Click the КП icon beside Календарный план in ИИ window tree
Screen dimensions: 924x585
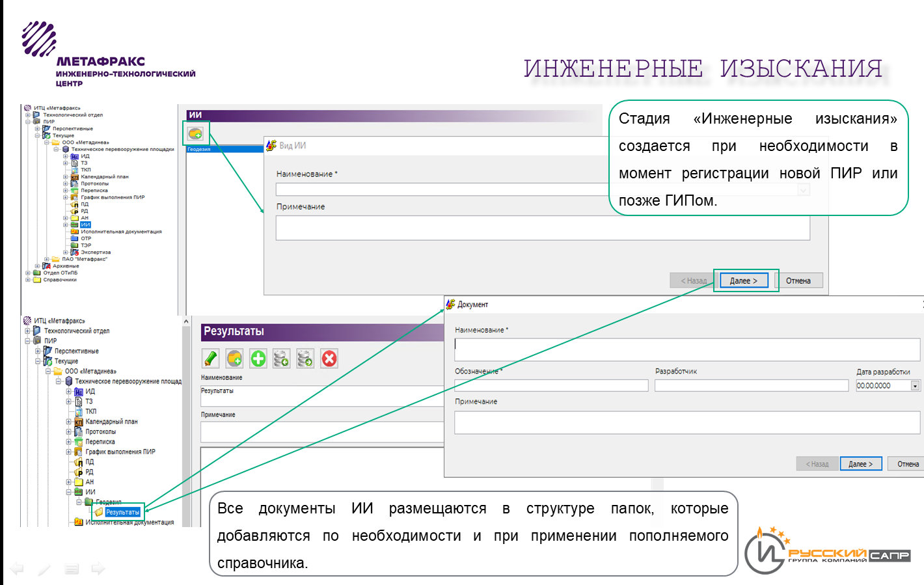point(75,177)
